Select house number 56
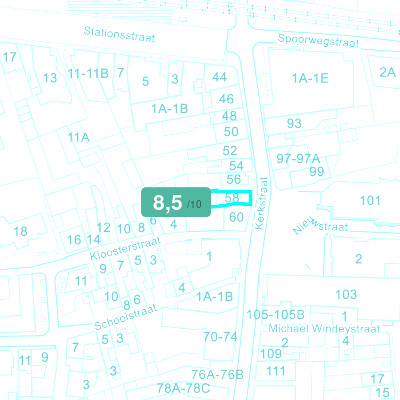The width and height of the screenshot is (400, 400). point(234,179)
